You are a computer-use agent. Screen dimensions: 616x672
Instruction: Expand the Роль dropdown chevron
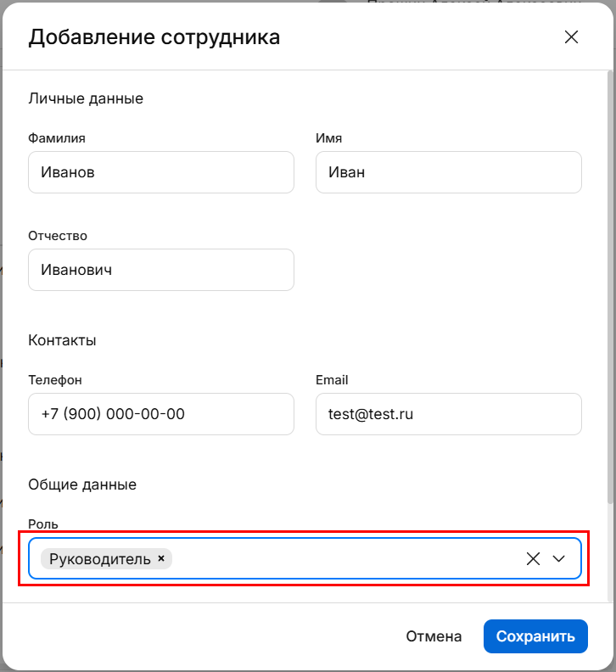559,558
